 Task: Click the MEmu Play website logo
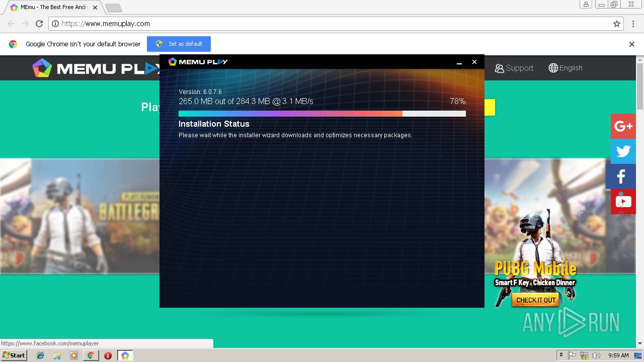[x=96, y=68]
